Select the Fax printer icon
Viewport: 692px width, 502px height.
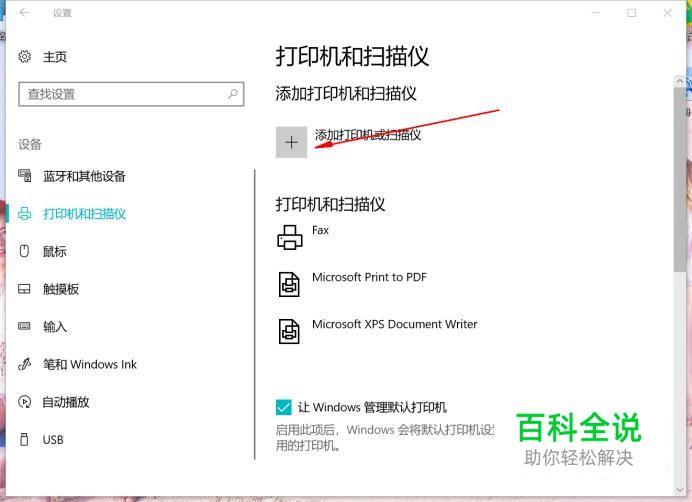pyautogui.click(x=290, y=237)
